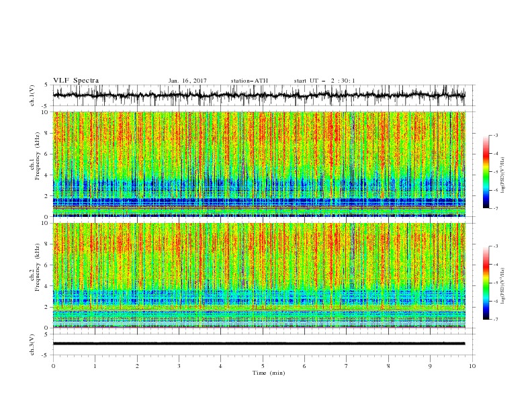Click the "-3" tick on upper color bar
This screenshot has height=411, width=532.
coord(496,135)
